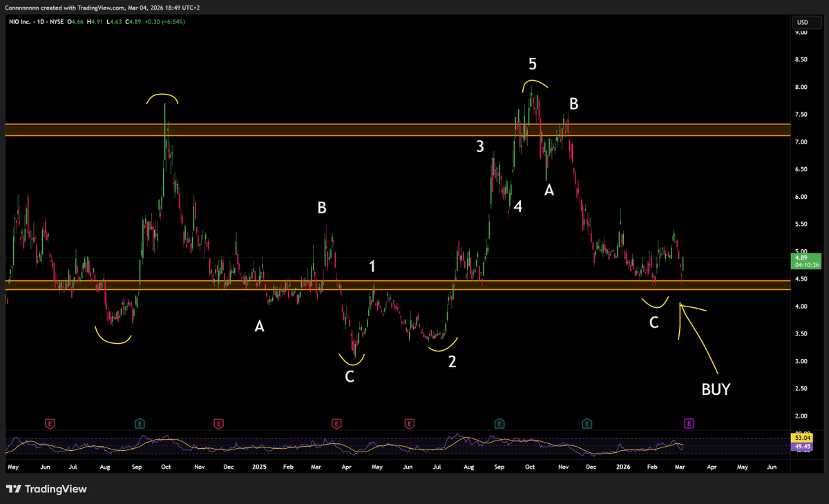
Task: Click the 8.50 price axis label
Action: point(801,60)
